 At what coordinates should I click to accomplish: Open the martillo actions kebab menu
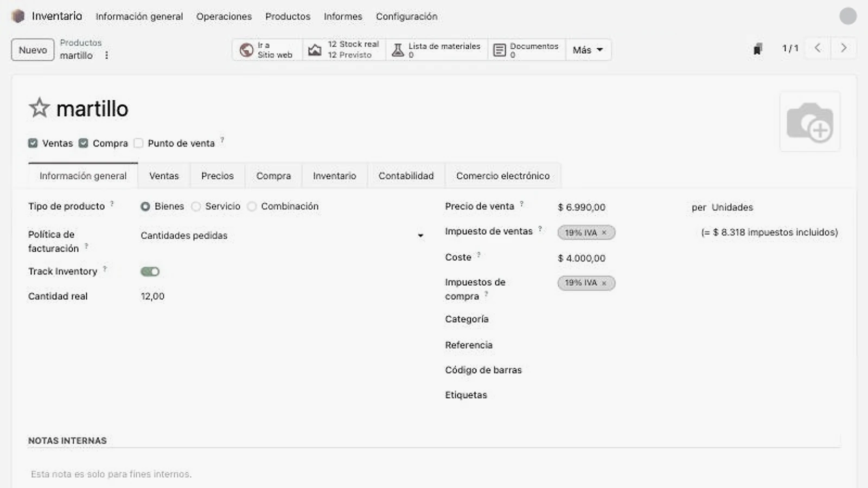106,55
